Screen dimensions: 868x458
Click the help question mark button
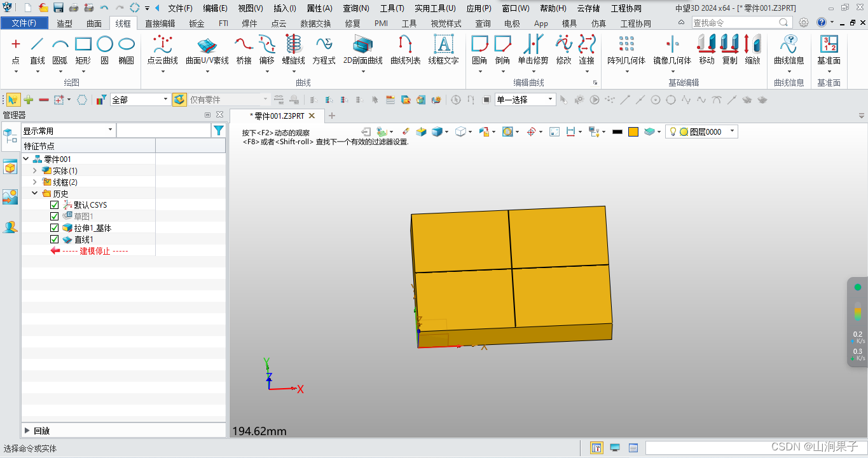click(820, 22)
